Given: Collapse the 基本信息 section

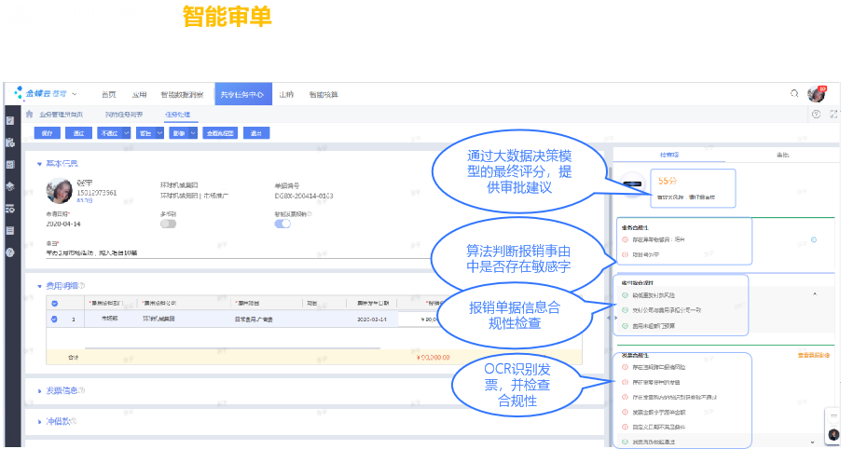Looking at the screenshot, I should pos(39,164).
